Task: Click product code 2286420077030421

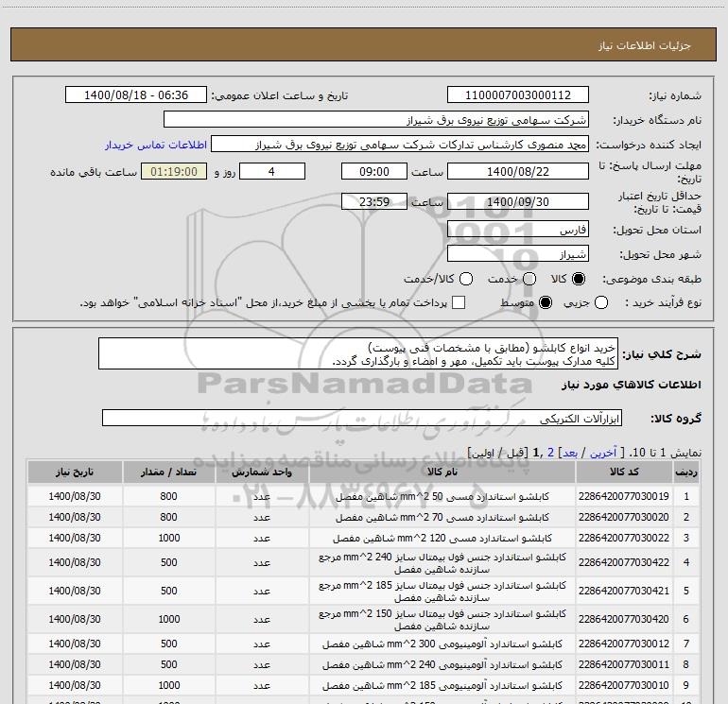Action: [624, 591]
